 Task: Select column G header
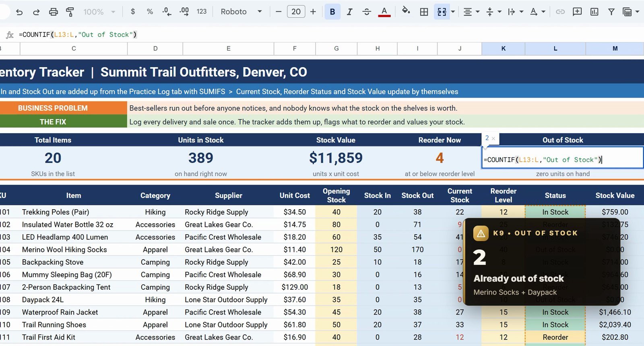[336, 49]
